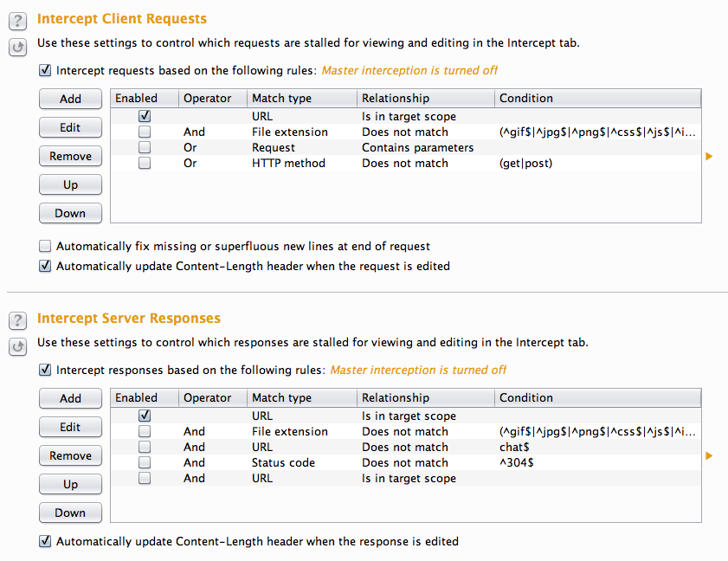Toggle 'Intercept requests based on following rules'

pos(46,70)
